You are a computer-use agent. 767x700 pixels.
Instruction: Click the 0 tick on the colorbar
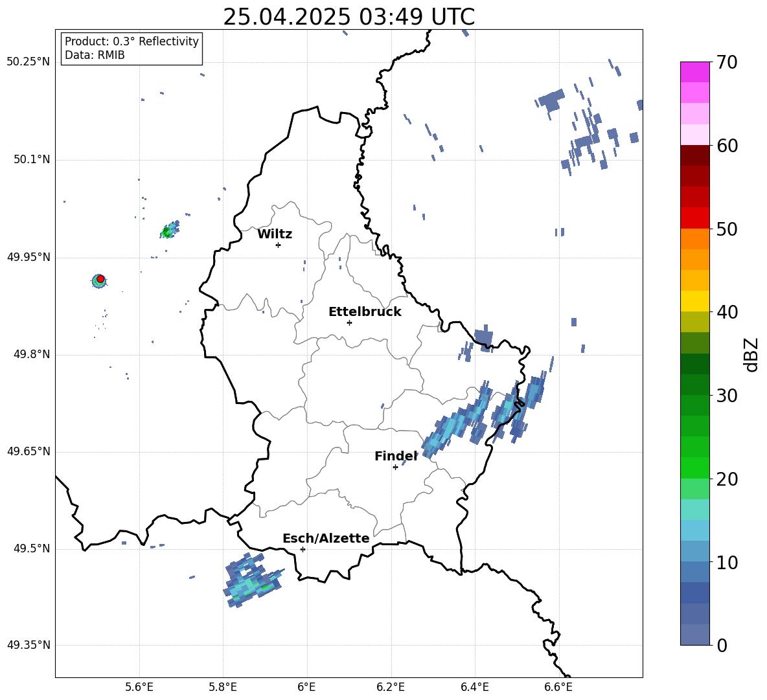[x=722, y=645]
